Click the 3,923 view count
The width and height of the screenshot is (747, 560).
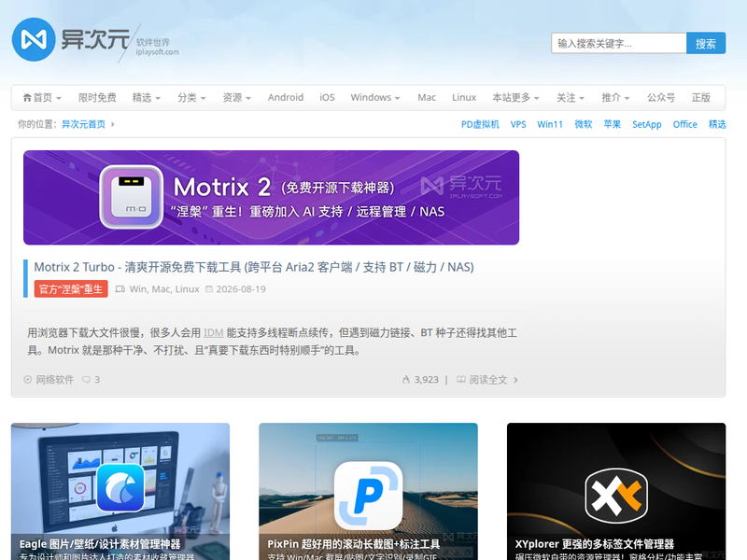[427, 380]
